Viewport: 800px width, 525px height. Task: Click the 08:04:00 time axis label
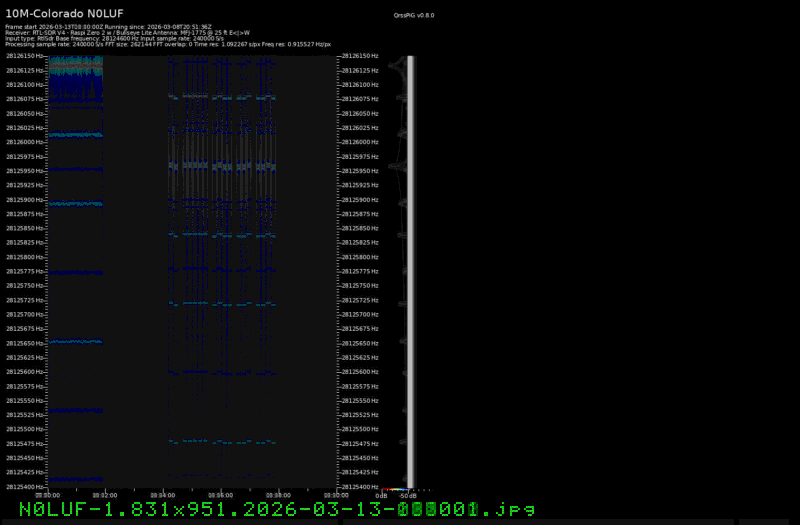pos(163,495)
